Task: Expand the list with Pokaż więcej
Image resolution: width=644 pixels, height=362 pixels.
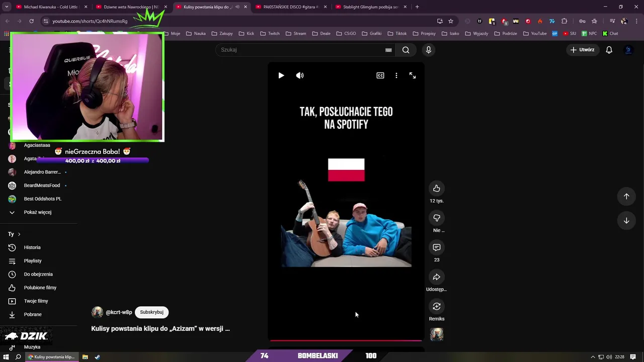Action: point(38,212)
